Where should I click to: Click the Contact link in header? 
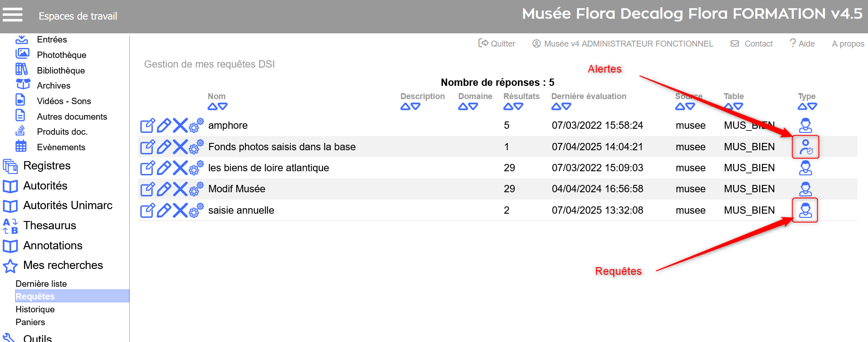pyautogui.click(x=752, y=44)
